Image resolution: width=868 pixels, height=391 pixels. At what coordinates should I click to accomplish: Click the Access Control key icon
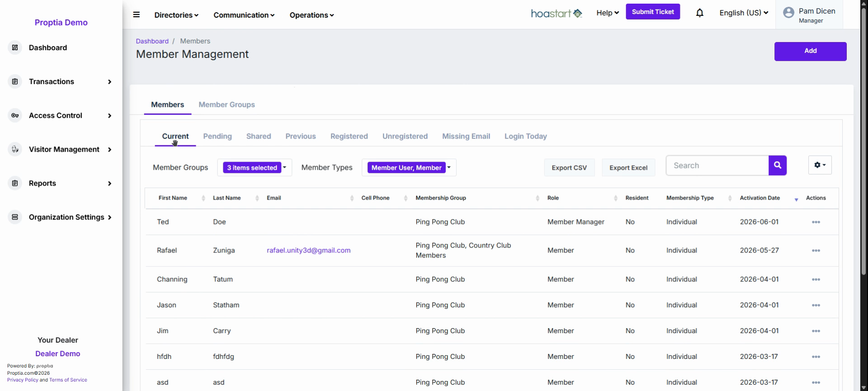pyautogui.click(x=15, y=115)
